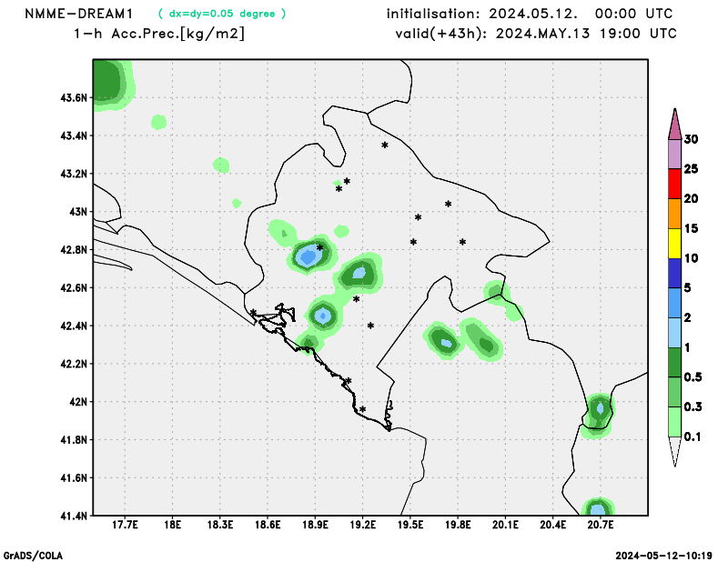Image resolution: width=728 pixels, height=562 pixels.
Task: Click the colorbar label 20
Action: tap(691, 198)
